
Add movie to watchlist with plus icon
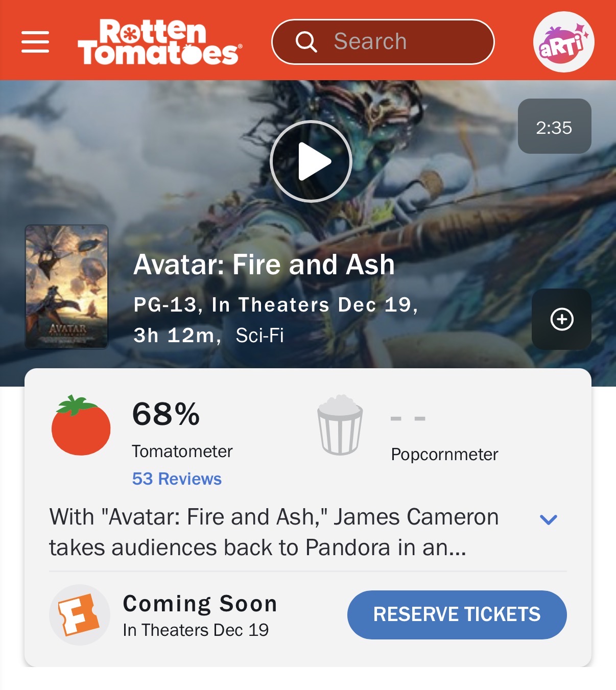(561, 319)
